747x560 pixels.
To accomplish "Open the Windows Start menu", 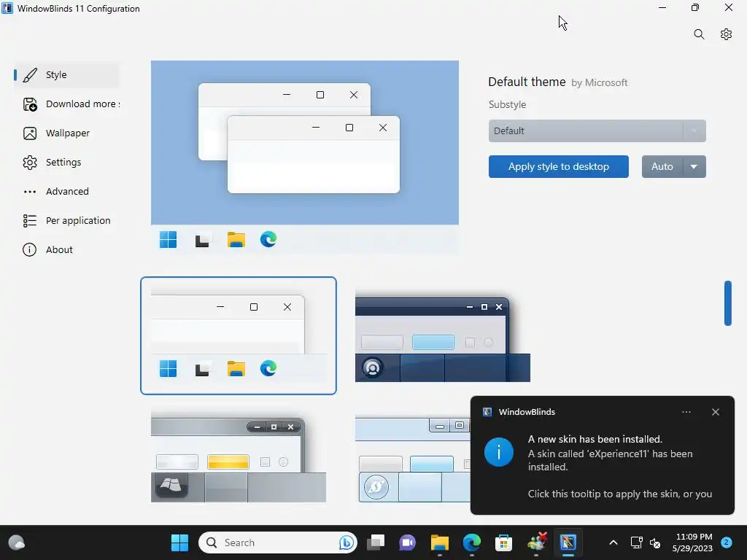I will point(179,542).
